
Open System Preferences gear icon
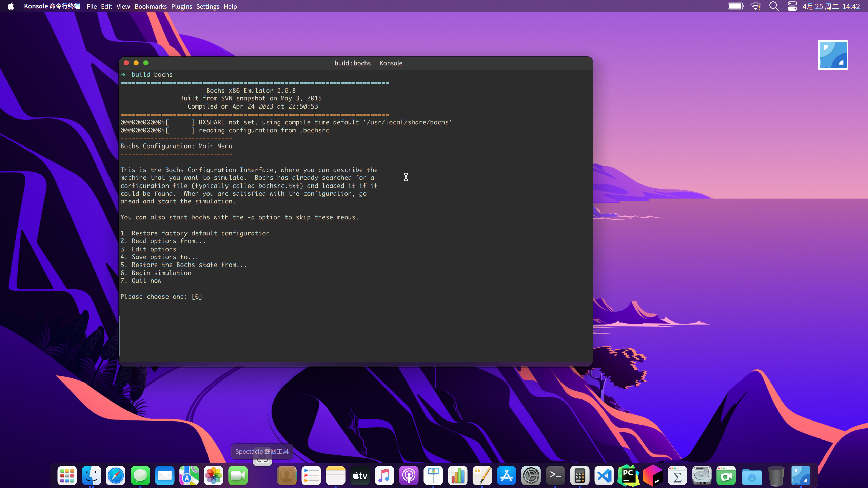click(x=531, y=475)
